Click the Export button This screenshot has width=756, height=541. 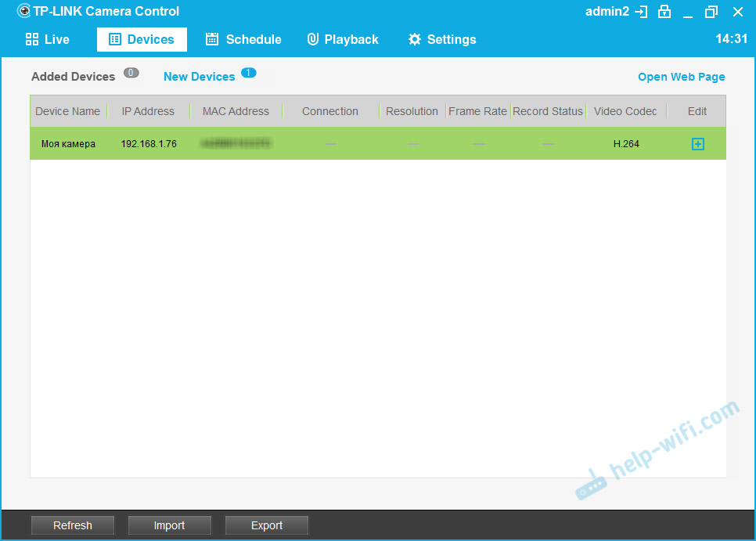[x=266, y=525]
